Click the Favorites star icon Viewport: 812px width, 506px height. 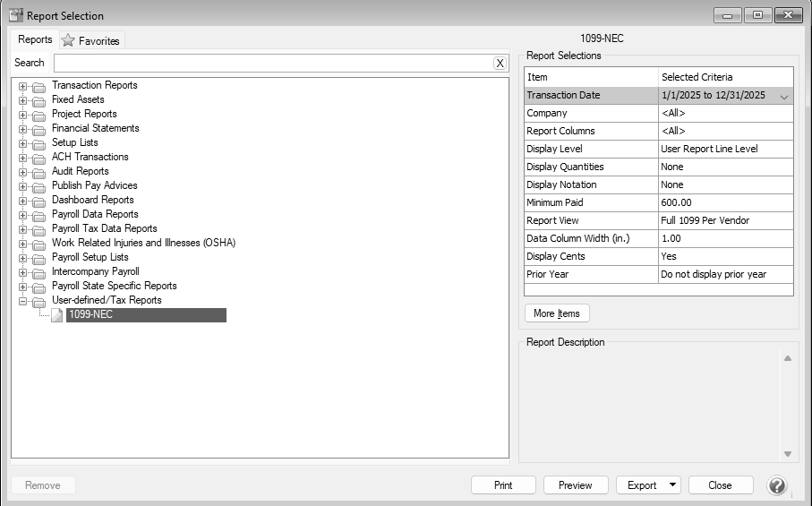68,40
